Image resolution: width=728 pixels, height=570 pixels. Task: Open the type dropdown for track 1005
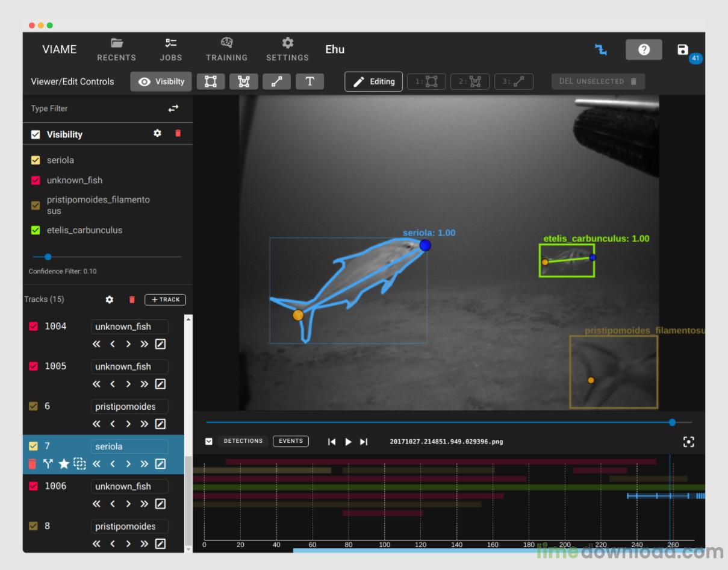[129, 366]
